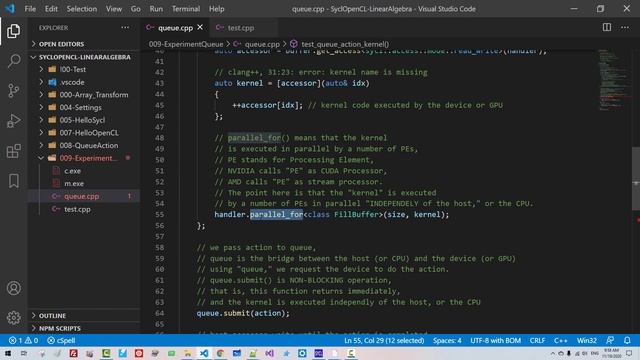Open the Terminal menu

click(186, 9)
